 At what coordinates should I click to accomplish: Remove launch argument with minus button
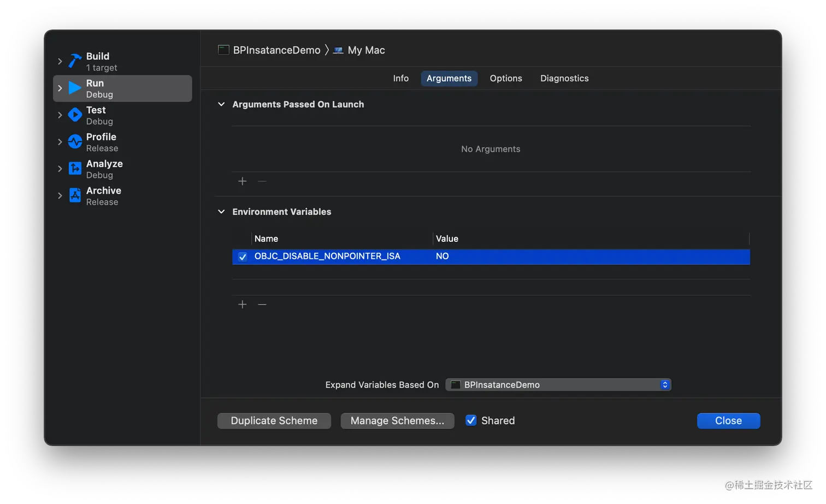pos(262,181)
